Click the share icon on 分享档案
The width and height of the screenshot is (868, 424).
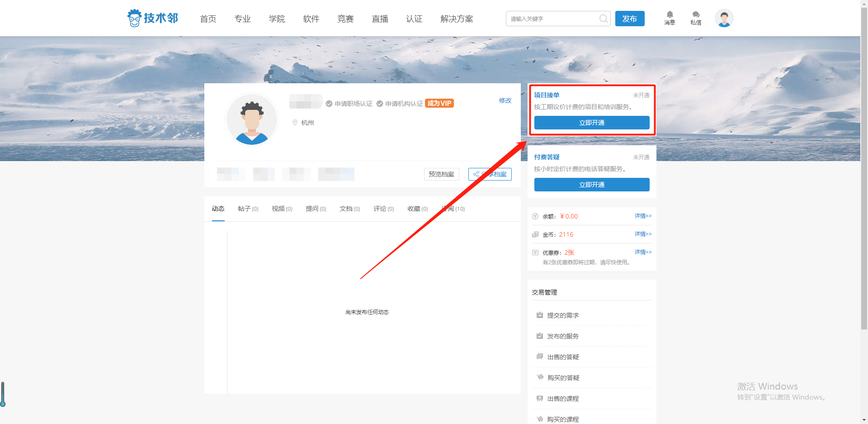[x=476, y=174]
